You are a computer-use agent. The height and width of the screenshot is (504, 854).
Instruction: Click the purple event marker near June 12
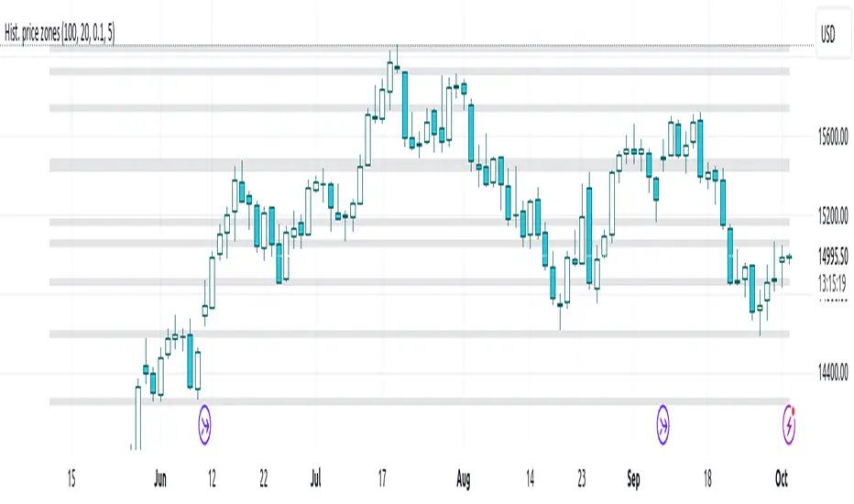204,424
